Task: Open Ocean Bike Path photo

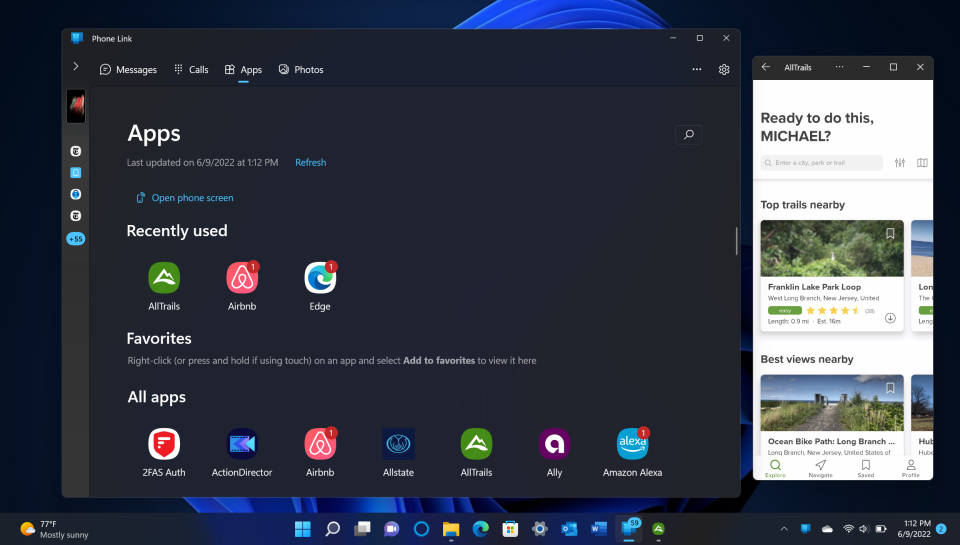Action: 832,403
